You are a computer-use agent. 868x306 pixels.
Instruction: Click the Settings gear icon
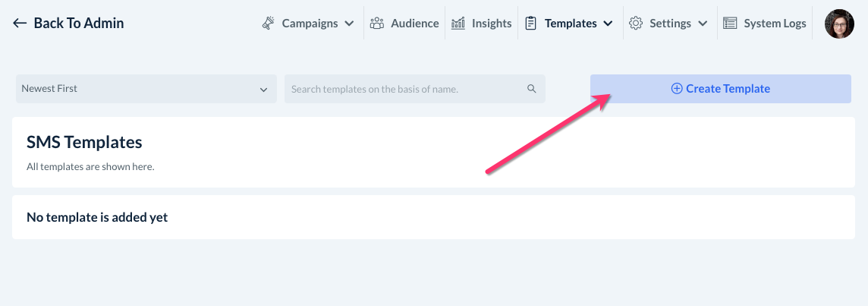click(x=636, y=24)
